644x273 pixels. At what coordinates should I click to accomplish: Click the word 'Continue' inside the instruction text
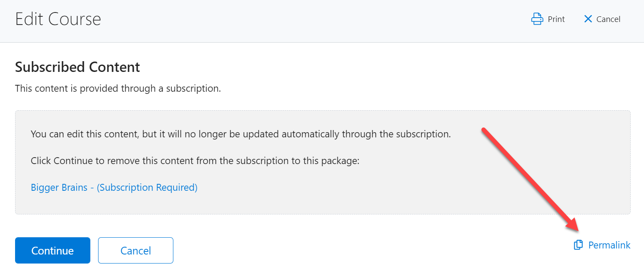tap(73, 161)
